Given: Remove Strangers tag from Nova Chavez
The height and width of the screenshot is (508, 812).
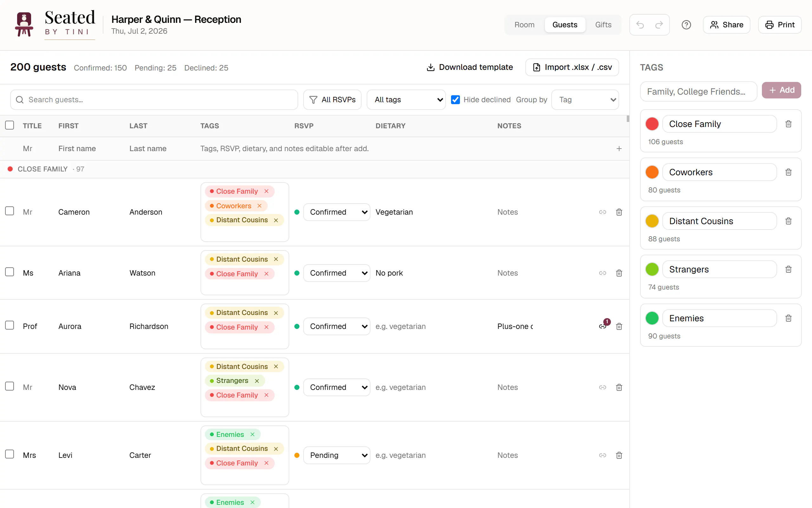Looking at the screenshot, I should [x=257, y=381].
